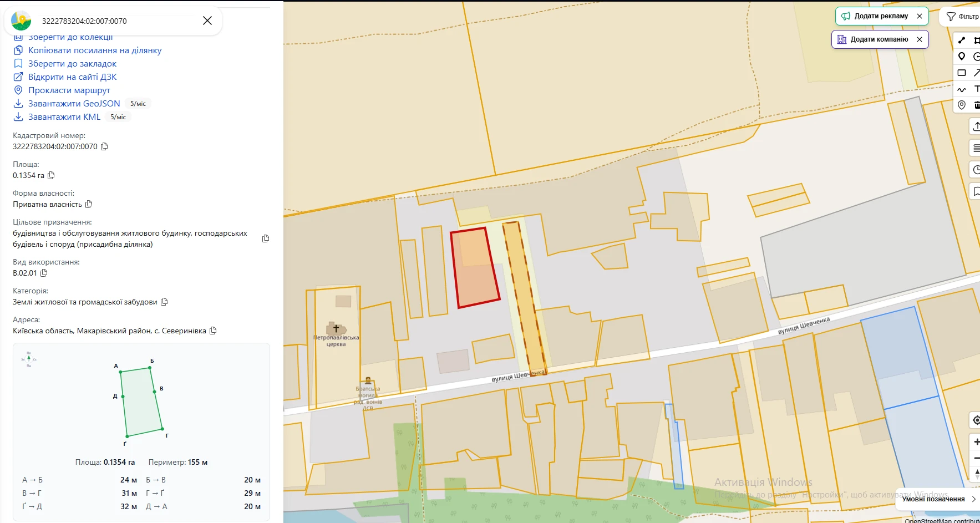Click Завантажити GeoJSON download link
Viewport: 980px width, 523px height.
[x=74, y=104]
